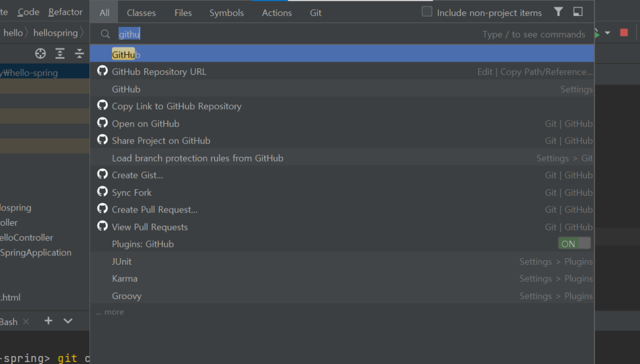Close the Bash terminal tab
Screen dimensions: 640x364
(x=26, y=322)
